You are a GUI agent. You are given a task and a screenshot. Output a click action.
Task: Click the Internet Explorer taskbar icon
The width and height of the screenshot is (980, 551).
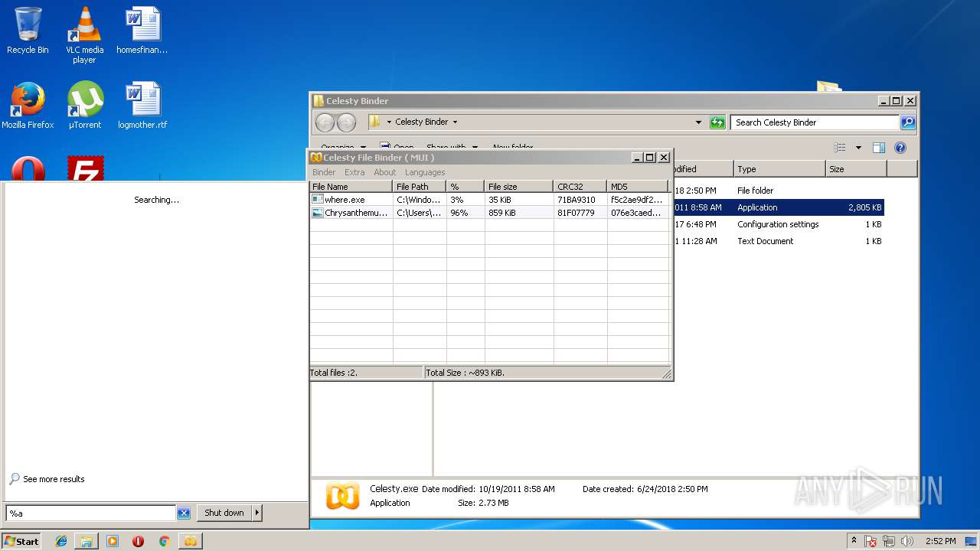61,541
